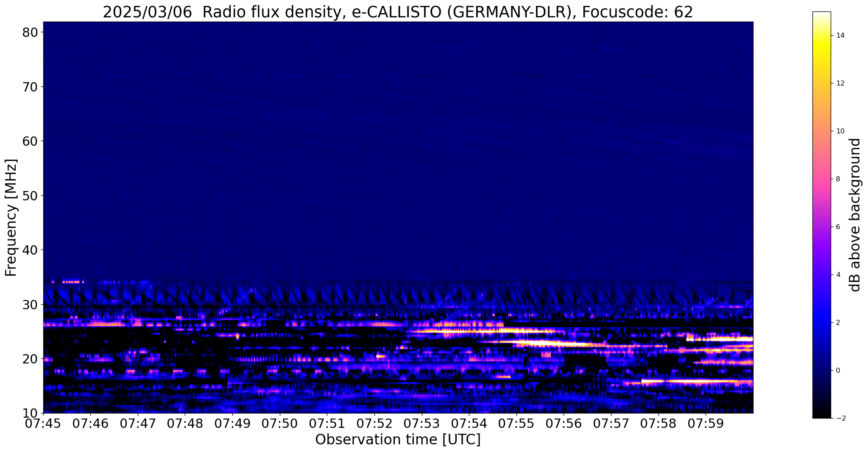Click the 07:59 time tick label

(706, 424)
